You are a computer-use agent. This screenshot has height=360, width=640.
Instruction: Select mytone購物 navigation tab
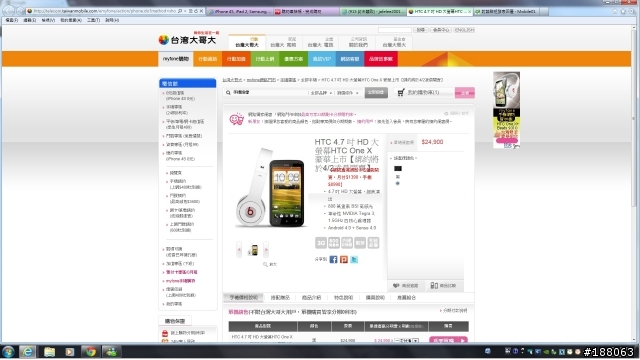[176, 59]
